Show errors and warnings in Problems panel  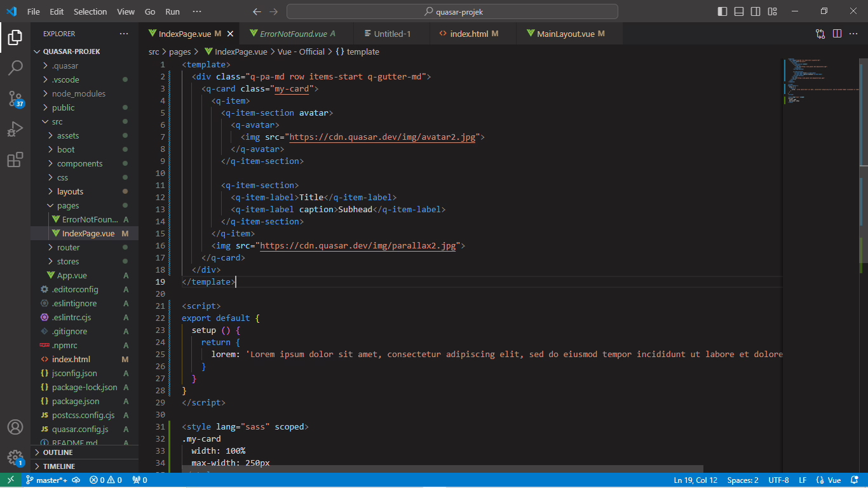click(x=105, y=480)
